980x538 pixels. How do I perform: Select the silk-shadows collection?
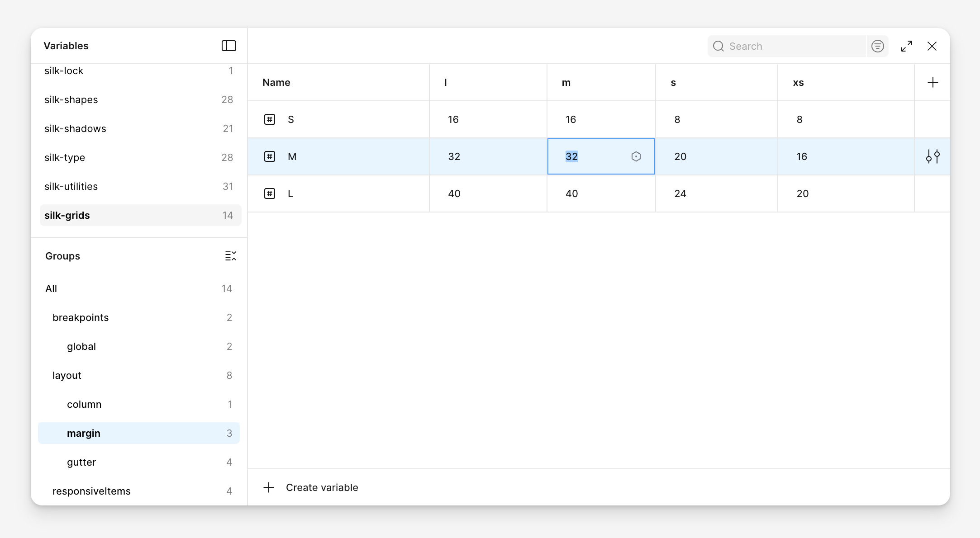[x=75, y=128]
